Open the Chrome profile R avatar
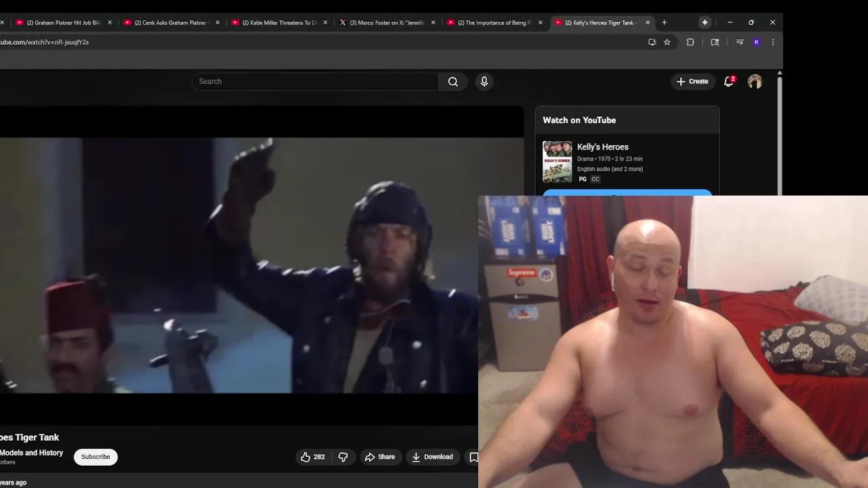Screen dimensions: 868x488 756,42
